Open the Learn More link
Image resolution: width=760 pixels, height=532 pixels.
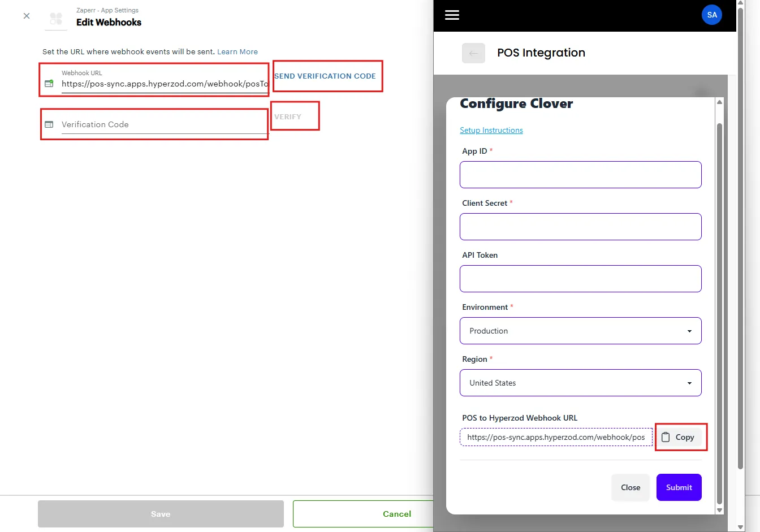click(237, 51)
